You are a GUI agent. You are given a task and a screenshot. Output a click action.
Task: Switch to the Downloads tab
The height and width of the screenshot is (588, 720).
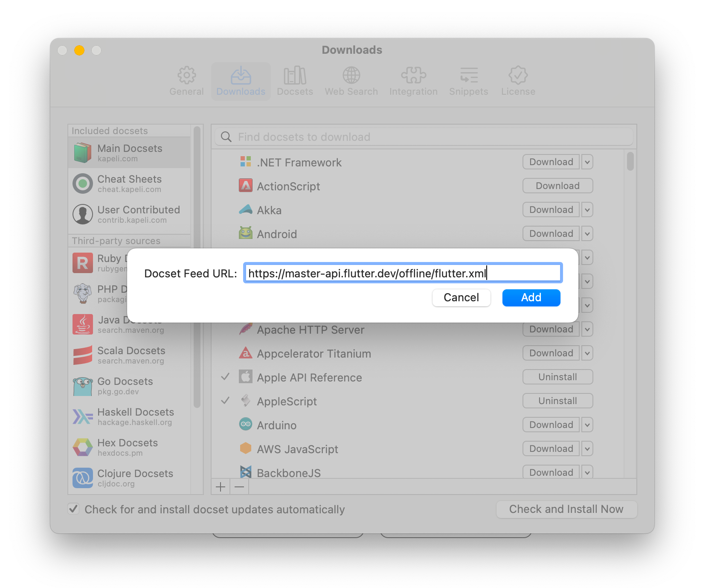(241, 81)
